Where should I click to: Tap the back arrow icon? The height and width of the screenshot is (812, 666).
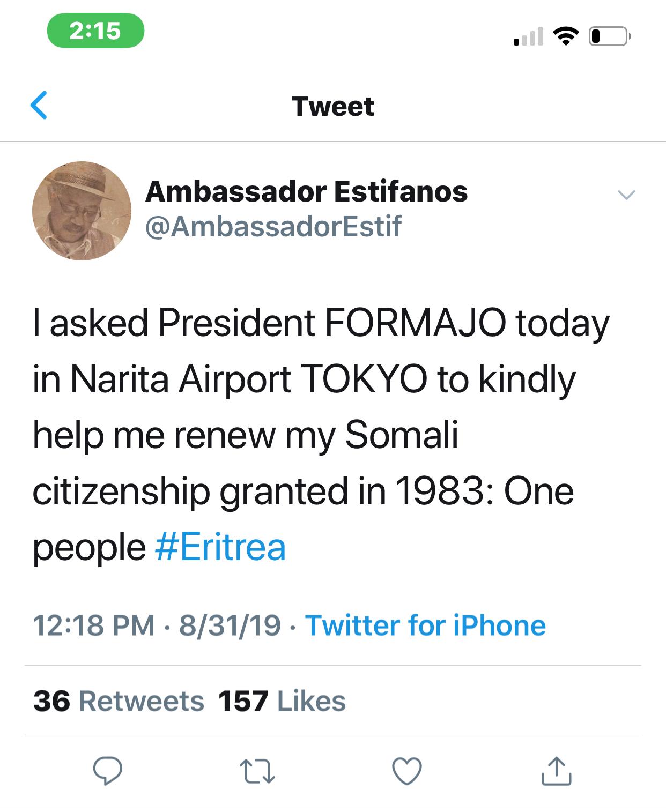(x=39, y=105)
